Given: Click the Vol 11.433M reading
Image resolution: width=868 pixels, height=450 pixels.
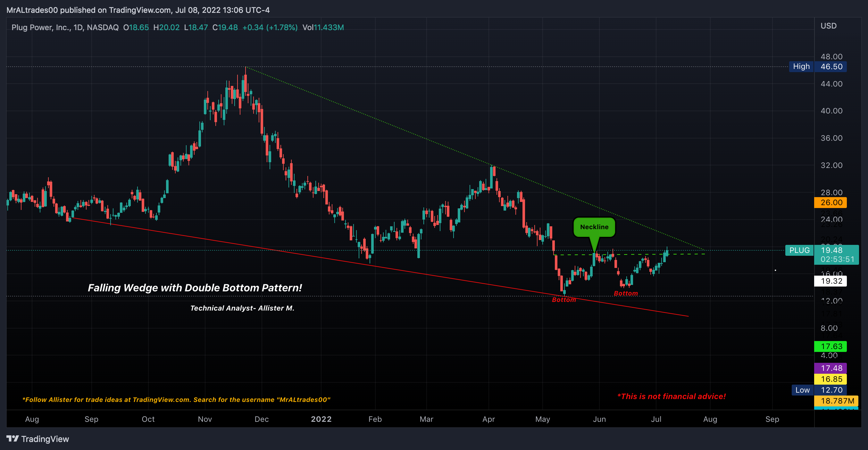Looking at the screenshot, I should click(323, 28).
